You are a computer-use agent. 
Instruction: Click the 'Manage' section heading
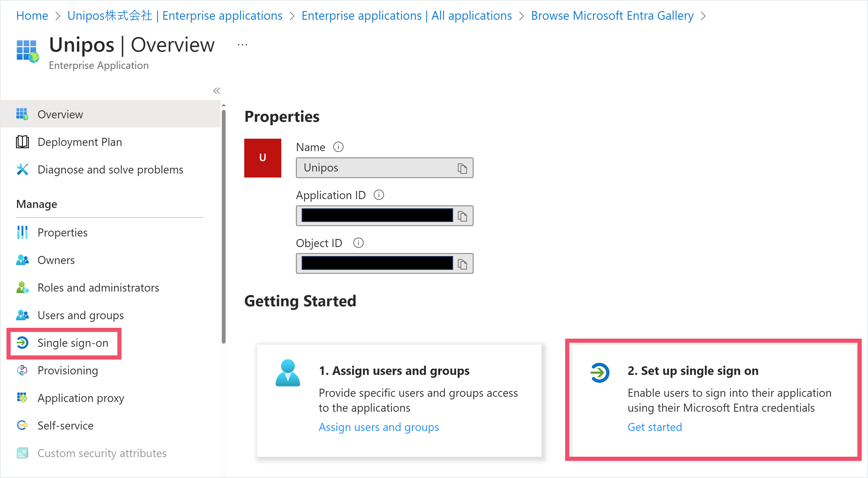pos(37,204)
